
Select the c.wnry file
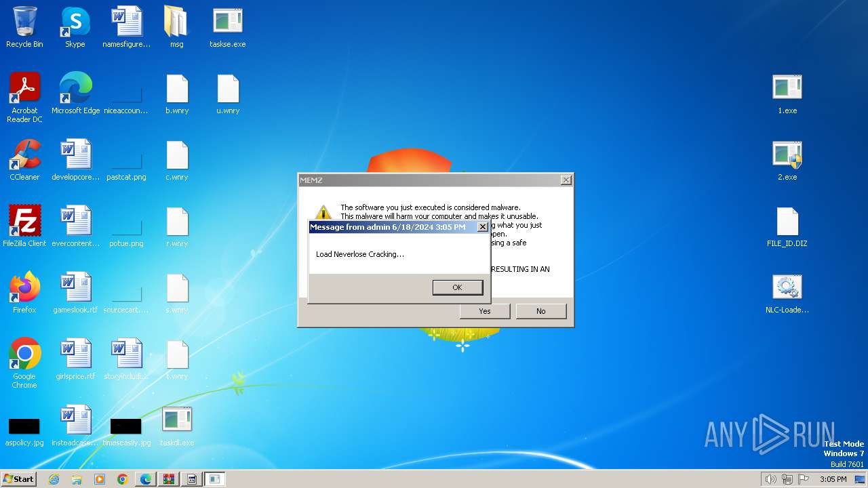click(x=177, y=160)
